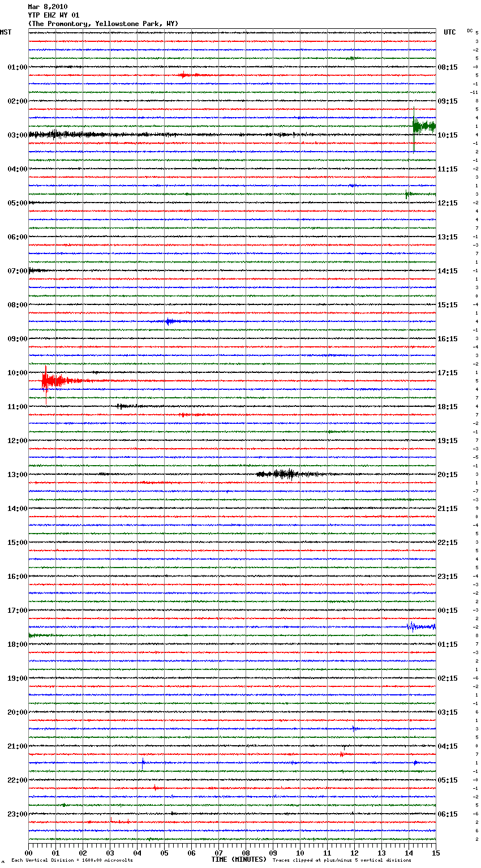
Task: Click minute '03' on the bottom axis
Action: tap(110, 853)
